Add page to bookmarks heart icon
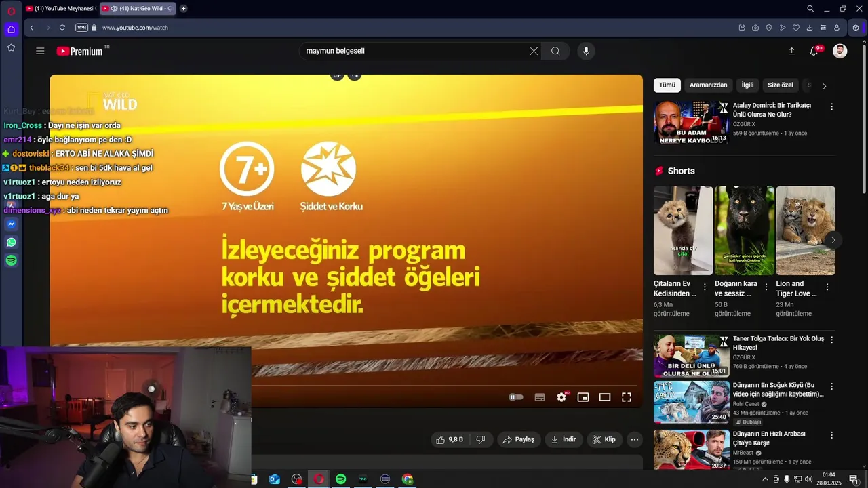The width and height of the screenshot is (868, 488). 796,28
